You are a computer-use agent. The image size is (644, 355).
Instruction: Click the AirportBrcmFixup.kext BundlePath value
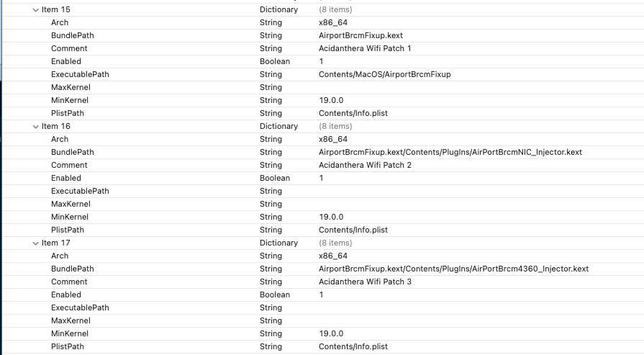(355, 36)
